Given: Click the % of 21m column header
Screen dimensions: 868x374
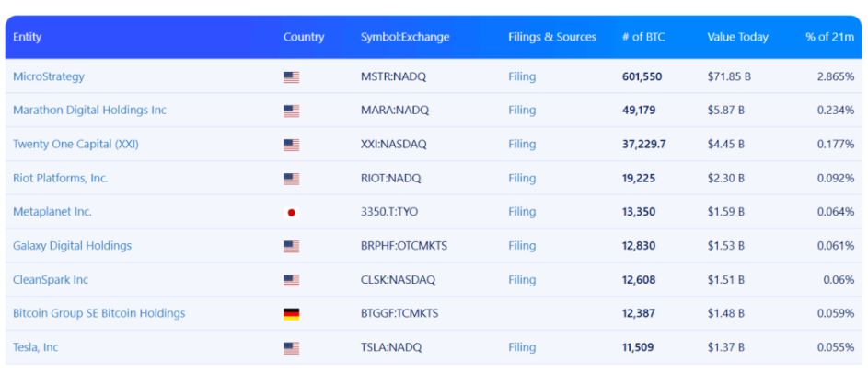Looking at the screenshot, I should 829,37.
